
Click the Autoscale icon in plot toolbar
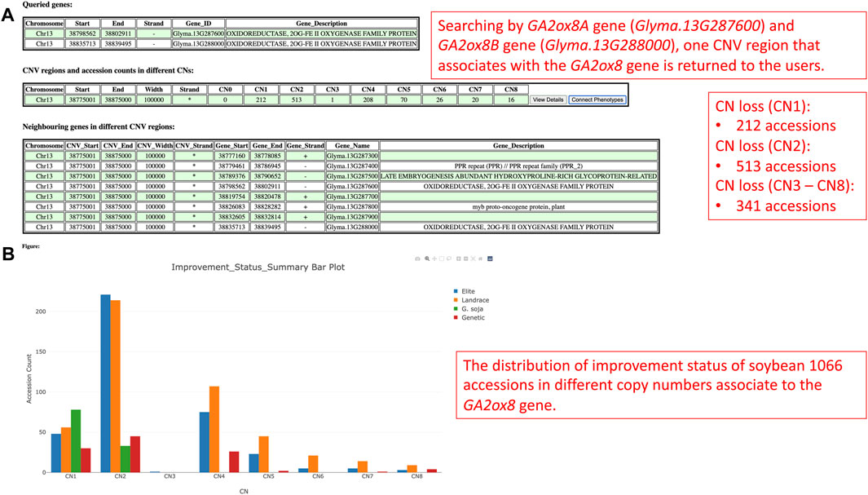click(x=473, y=259)
